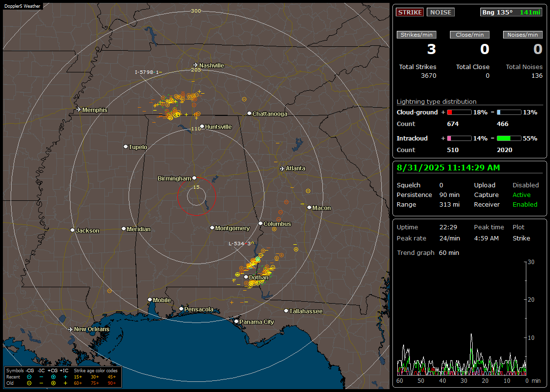The width and height of the screenshot is (550, 392).
Task: Click the Old +CG yellow legend symbol
Action: tap(53, 383)
